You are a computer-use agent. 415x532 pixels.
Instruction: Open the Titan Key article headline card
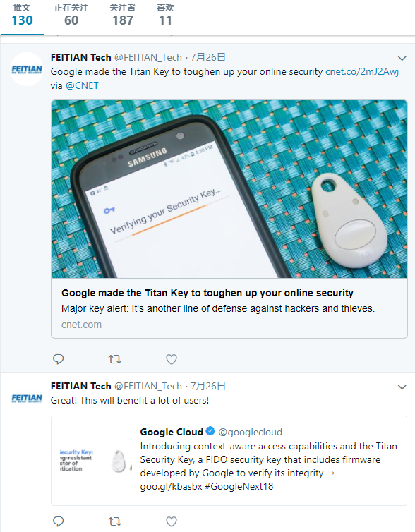point(229,308)
